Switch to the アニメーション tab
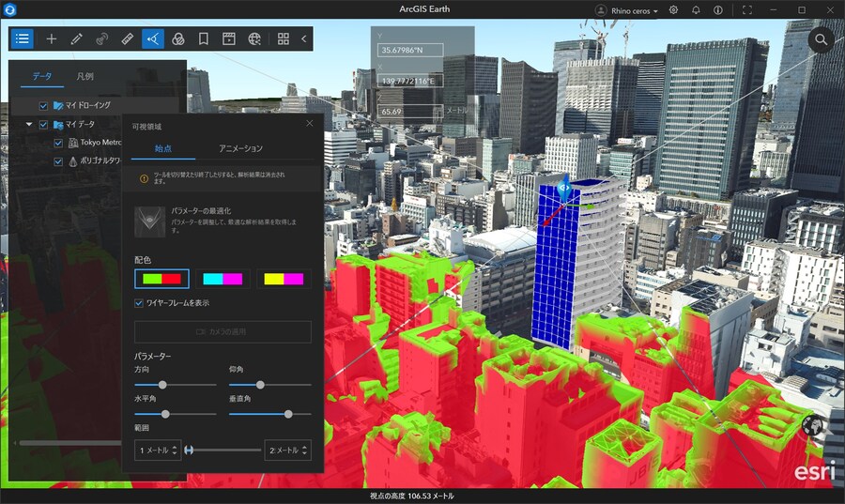845x504 pixels. [x=240, y=148]
